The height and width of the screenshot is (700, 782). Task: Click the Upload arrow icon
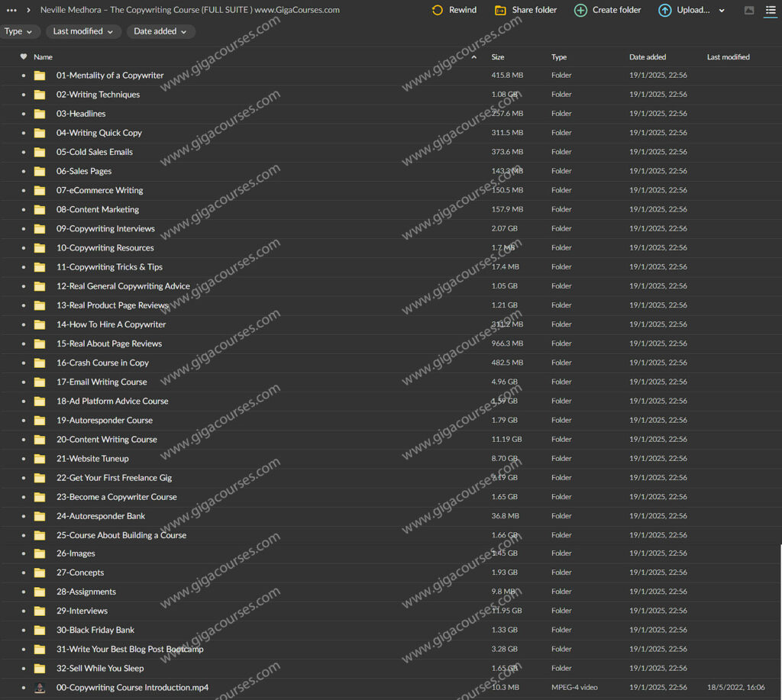tap(664, 10)
